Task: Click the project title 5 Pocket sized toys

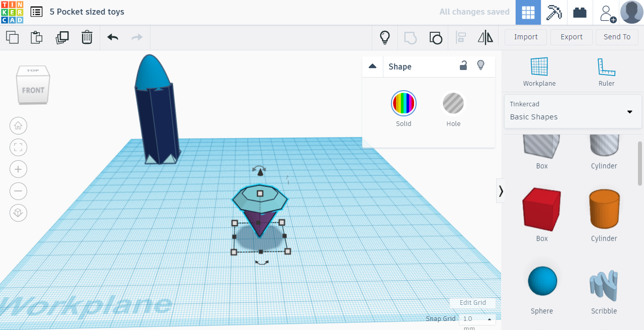Action: 87,12
